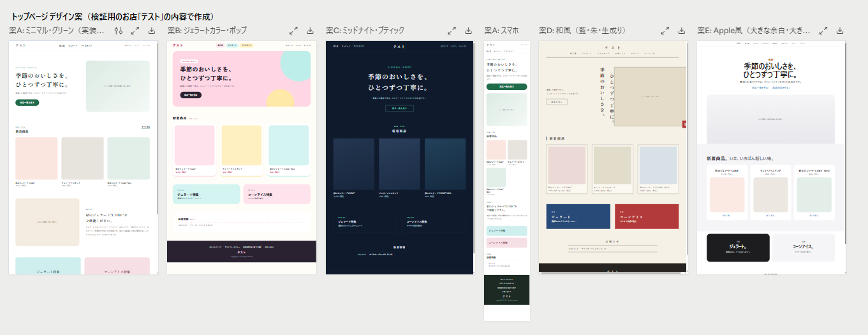This screenshot has height=335, width=868.
Task: Select the 案A: スマホ mobile preview thumbnail
Action: pyautogui.click(x=507, y=181)
